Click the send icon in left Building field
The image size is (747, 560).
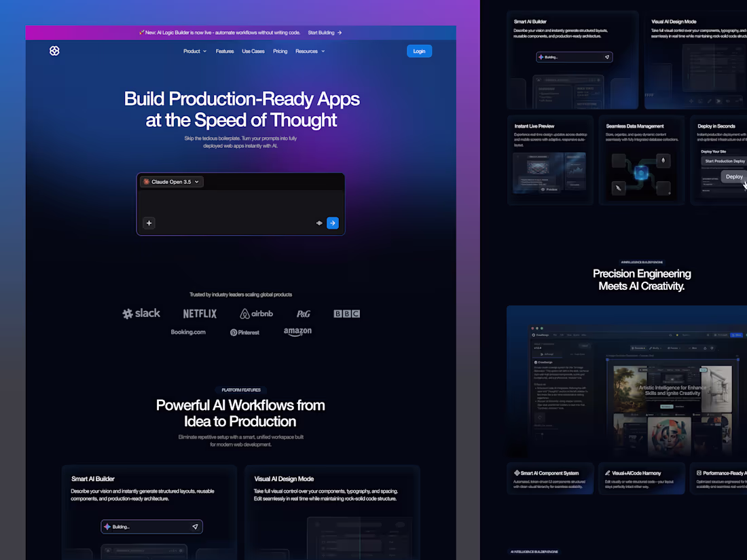pyautogui.click(x=195, y=527)
